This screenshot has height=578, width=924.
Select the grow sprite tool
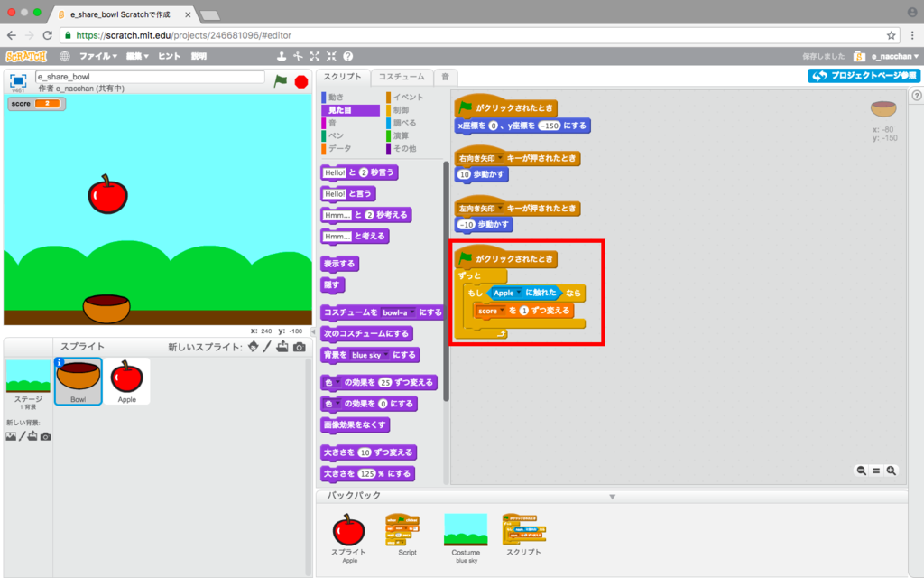(315, 56)
